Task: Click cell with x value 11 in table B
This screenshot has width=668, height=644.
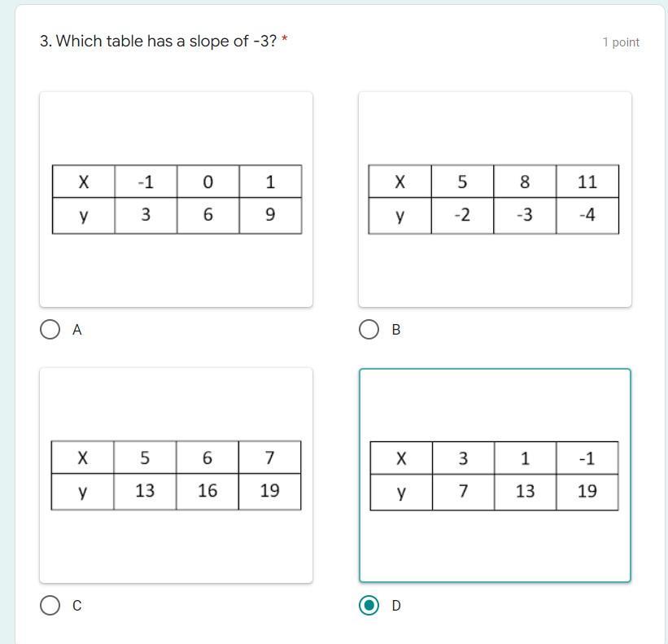Action: [x=587, y=182]
